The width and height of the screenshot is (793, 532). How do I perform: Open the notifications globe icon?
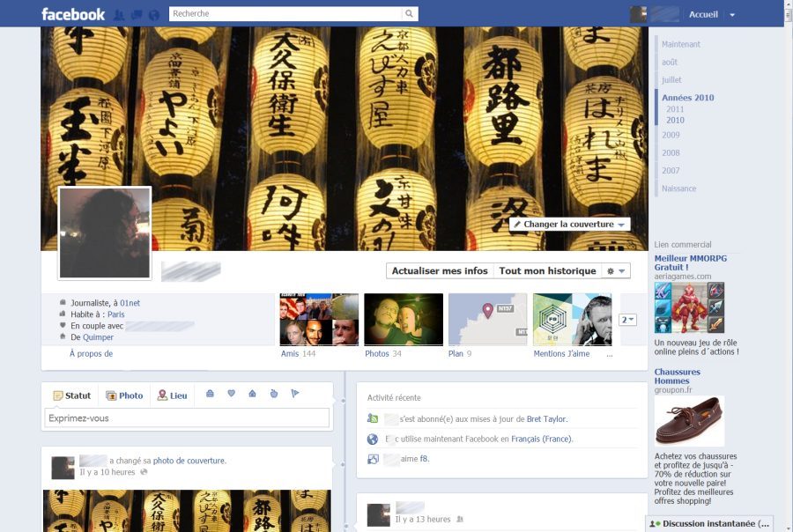click(x=154, y=15)
